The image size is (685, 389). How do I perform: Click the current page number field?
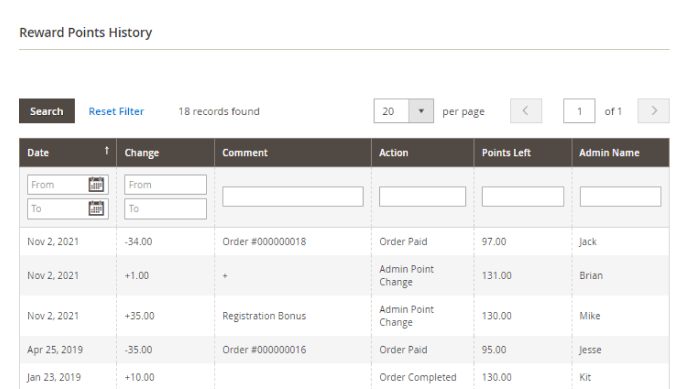(x=579, y=111)
